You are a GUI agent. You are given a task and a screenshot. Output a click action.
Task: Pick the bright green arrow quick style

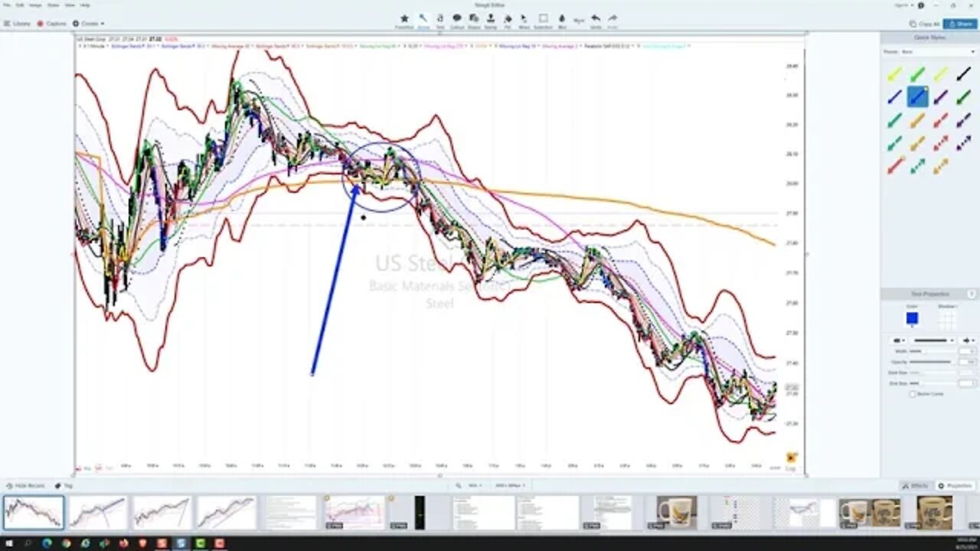[917, 74]
